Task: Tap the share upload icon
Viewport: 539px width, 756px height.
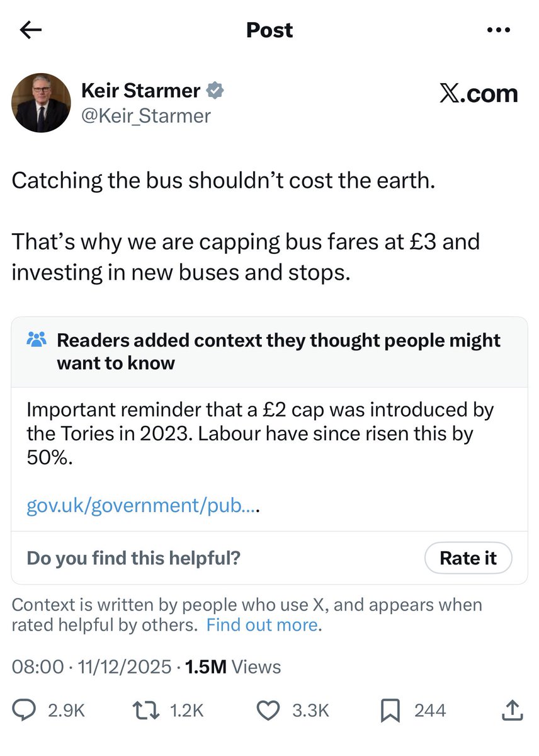Action: [513, 710]
